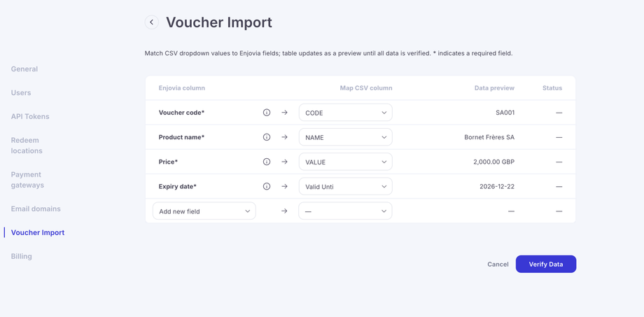Viewport: 644px width, 317px height.
Task: Go to General settings
Action: coord(24,69)
